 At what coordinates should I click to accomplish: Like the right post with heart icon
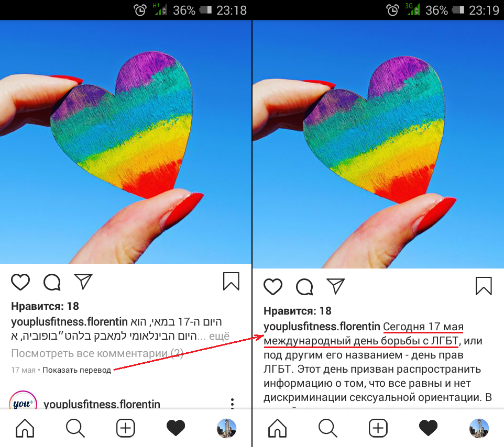(273, 286)
